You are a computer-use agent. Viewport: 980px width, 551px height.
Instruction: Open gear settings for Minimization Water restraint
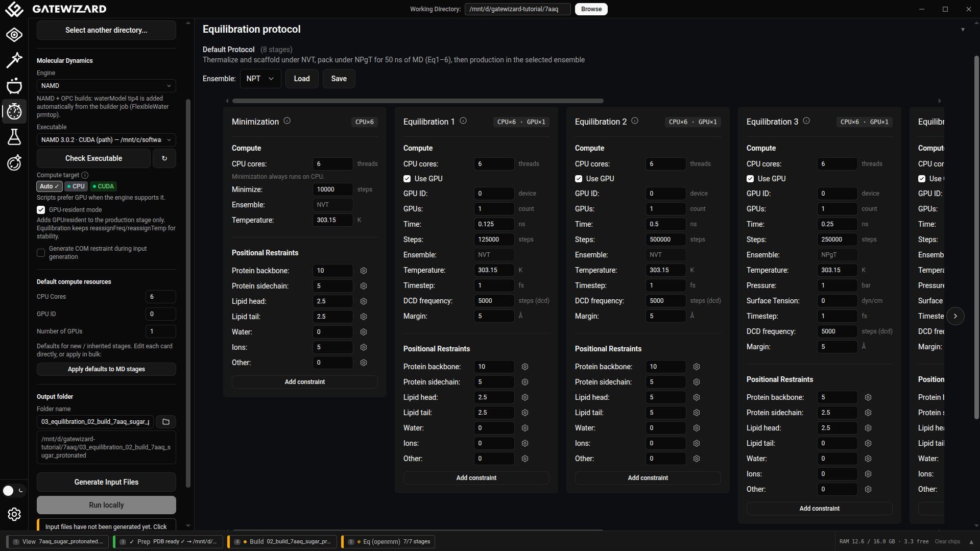(364, 332)
